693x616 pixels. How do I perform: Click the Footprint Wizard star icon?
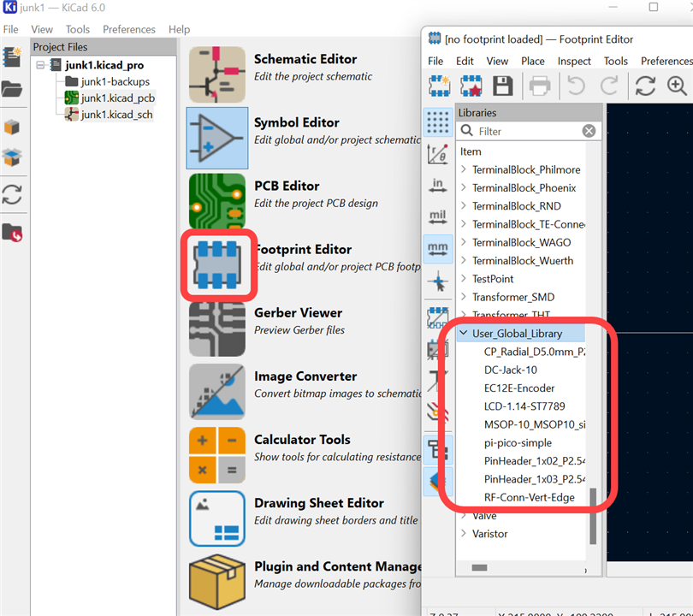[x=471, y=86]
